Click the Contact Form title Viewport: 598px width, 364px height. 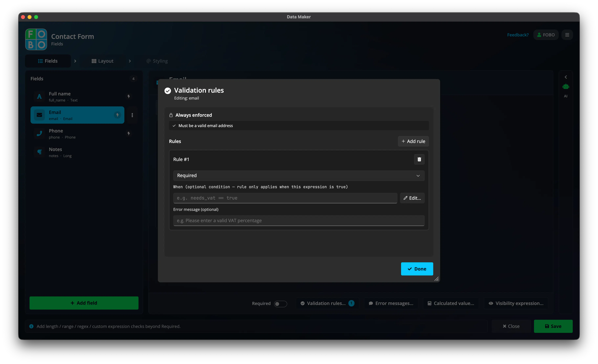73,37
